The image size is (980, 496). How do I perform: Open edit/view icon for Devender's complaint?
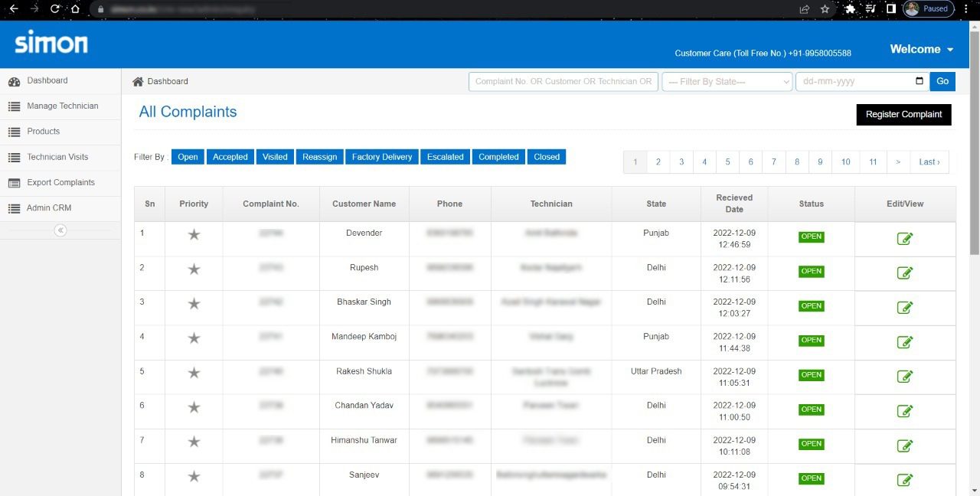click(x=904, y=239)
